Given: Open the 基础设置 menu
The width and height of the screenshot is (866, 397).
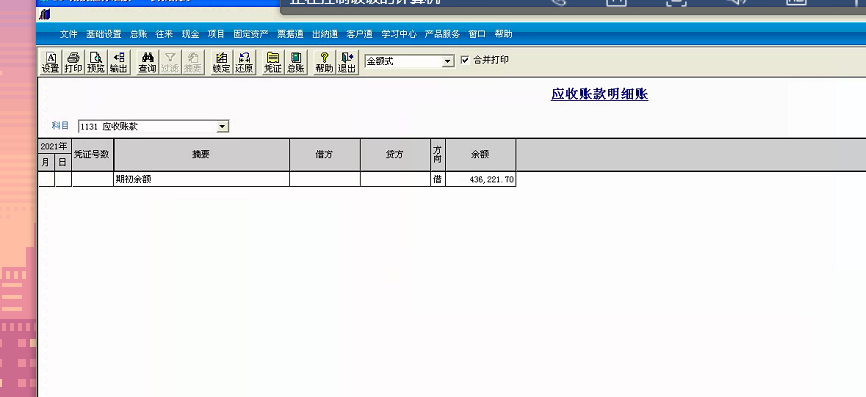Looking at the screenshot, I should 103,34.
